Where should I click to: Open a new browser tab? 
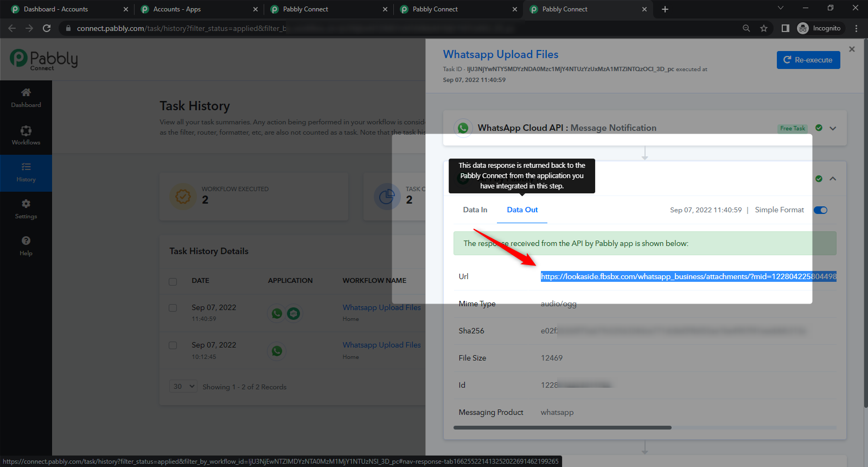665,9
